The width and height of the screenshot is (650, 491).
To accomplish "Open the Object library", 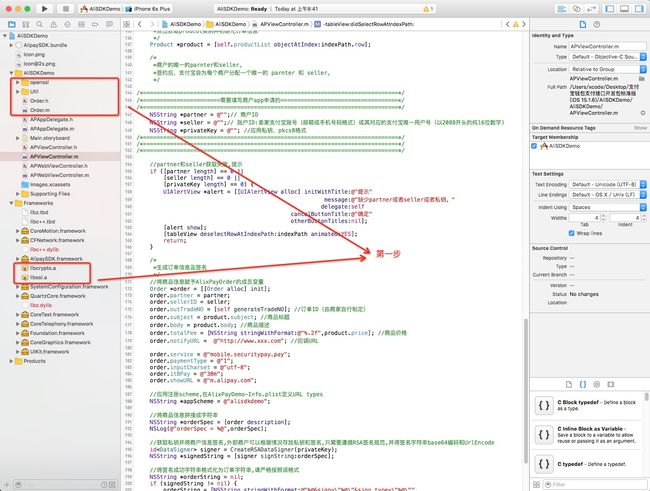I will [x=597, y=384].
